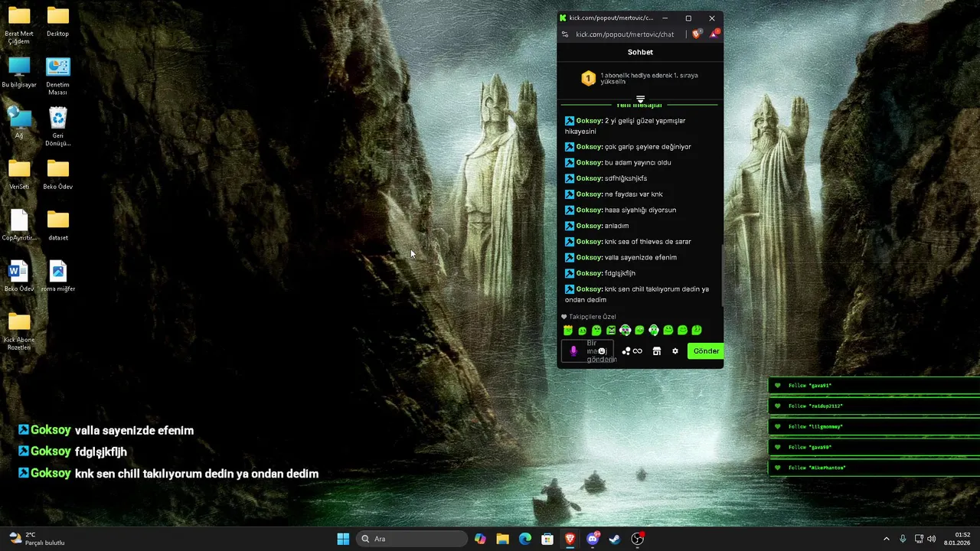Open the weather widget on taskbar
The width and height of the screenshot is (980, 551).
(x=37, y=539)
